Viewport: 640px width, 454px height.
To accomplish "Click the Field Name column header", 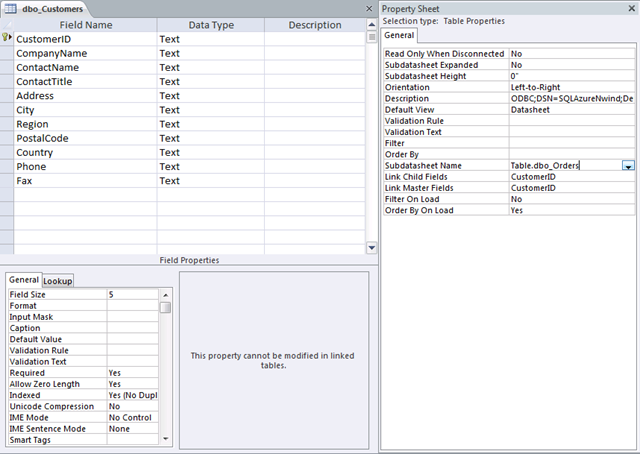I will (x=84, y=25).
